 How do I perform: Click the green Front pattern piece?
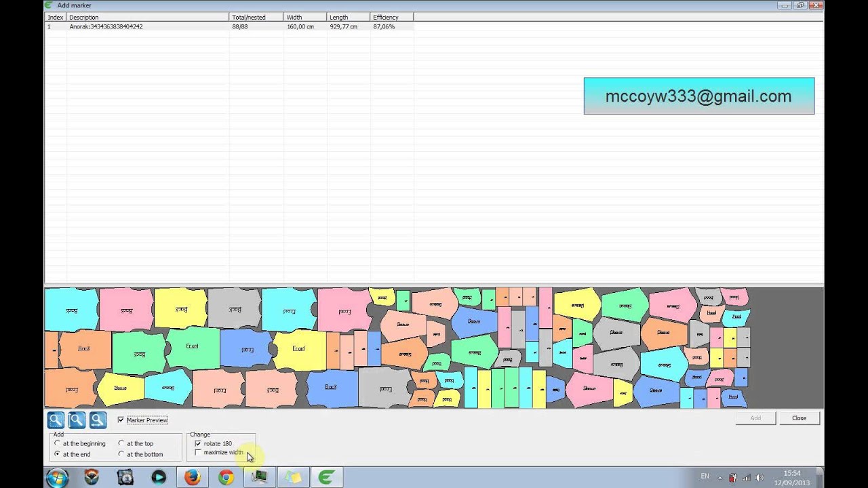click(193, 346)
